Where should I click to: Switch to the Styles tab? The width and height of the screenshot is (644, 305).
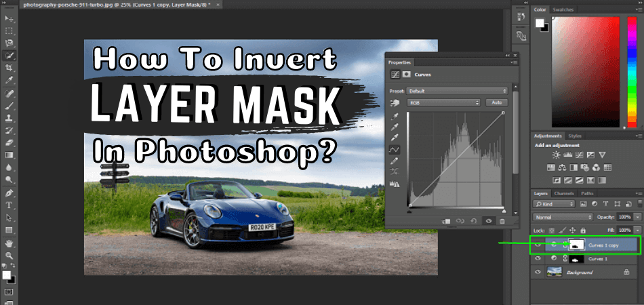coord(574,136)
